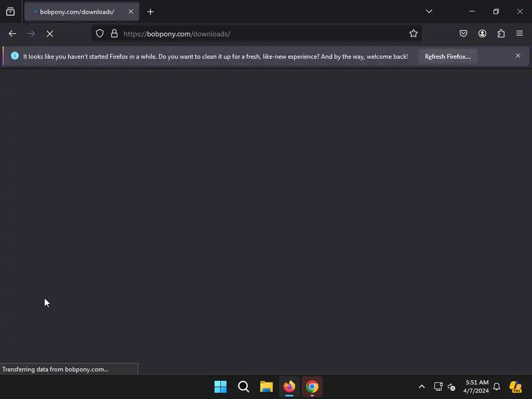Open the application hamburger menu

(x=520, y=34)
